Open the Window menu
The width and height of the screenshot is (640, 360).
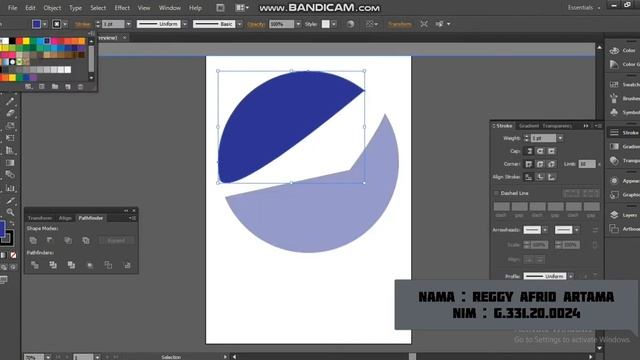[170, 8]
